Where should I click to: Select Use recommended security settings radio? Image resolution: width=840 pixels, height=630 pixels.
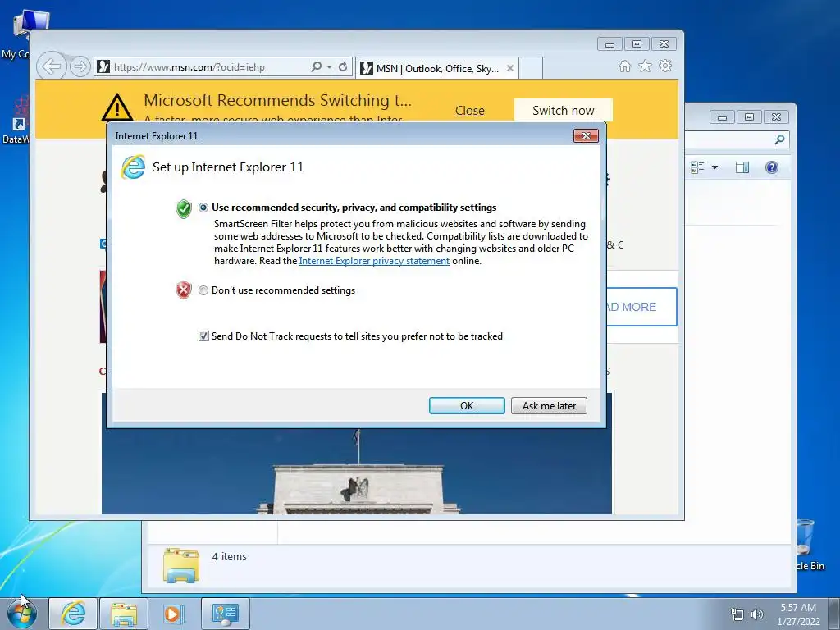(203, 208)
